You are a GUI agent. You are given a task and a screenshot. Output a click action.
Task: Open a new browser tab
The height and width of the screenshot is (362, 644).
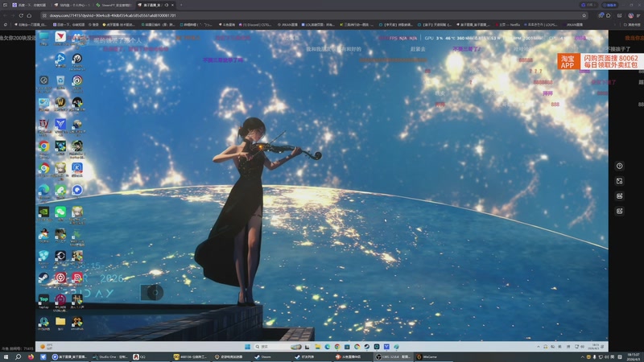[181, 5]
